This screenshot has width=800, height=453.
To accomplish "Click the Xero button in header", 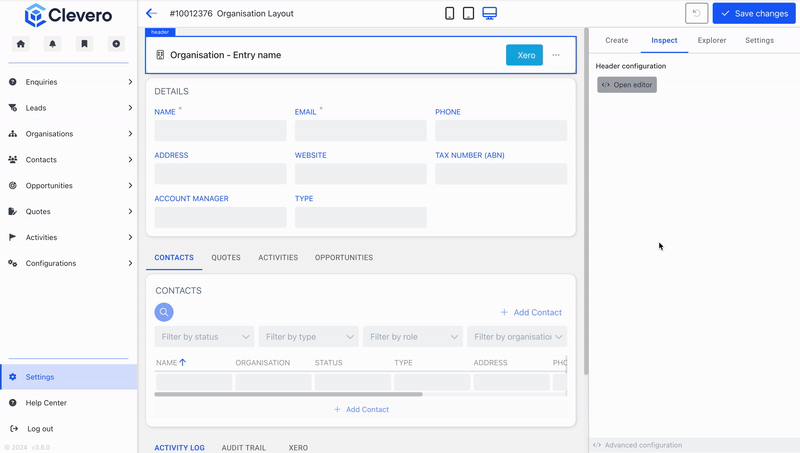I will (524, 55).
